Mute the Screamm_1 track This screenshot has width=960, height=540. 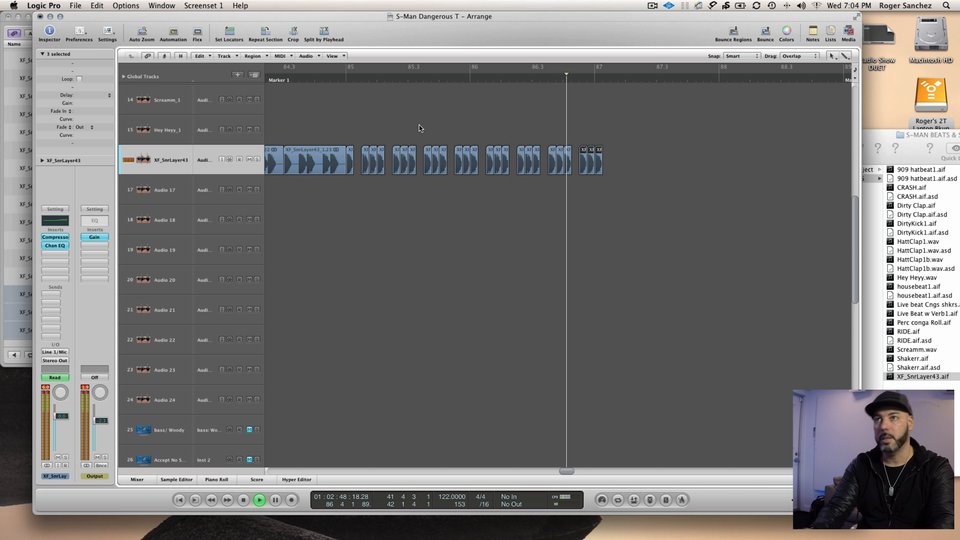(x=249, y=99)
